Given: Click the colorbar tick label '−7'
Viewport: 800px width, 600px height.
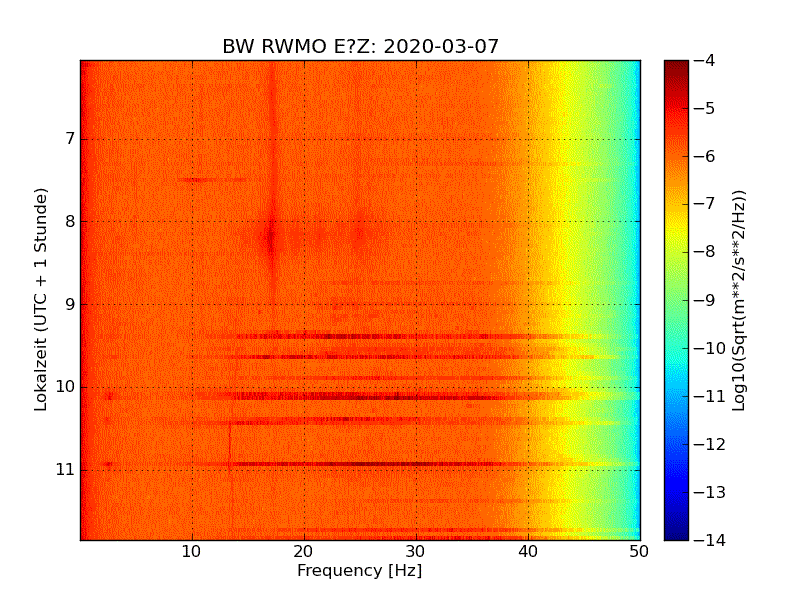Looking at the screenshot, I should click(705, 204).
